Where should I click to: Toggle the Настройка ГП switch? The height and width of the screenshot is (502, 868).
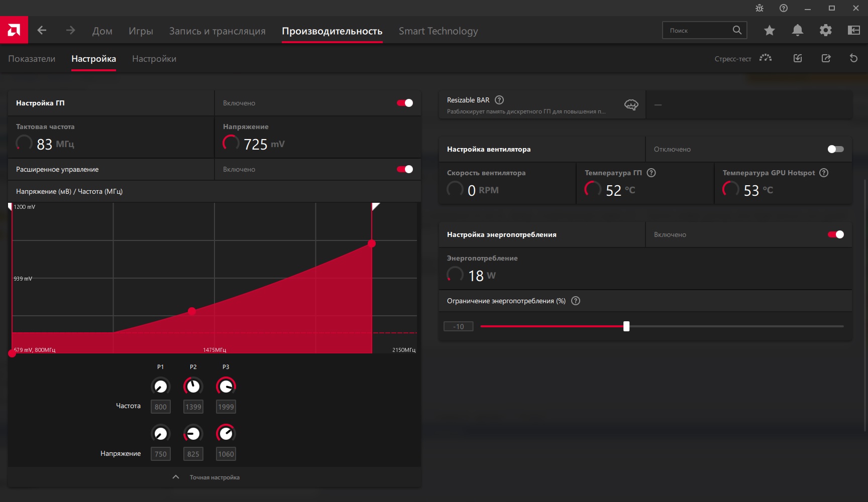[405, 103]
